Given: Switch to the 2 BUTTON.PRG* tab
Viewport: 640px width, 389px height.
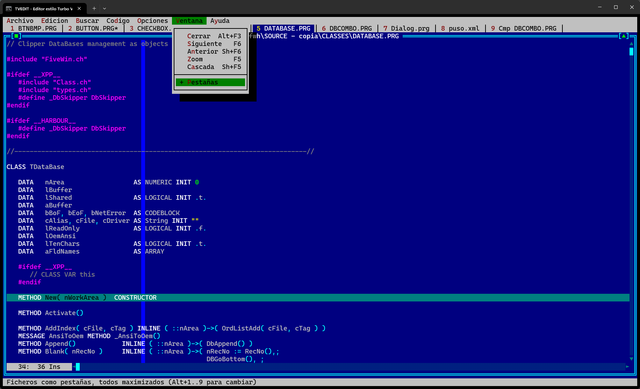Looking at the screenshot, I should pos(93,28).
